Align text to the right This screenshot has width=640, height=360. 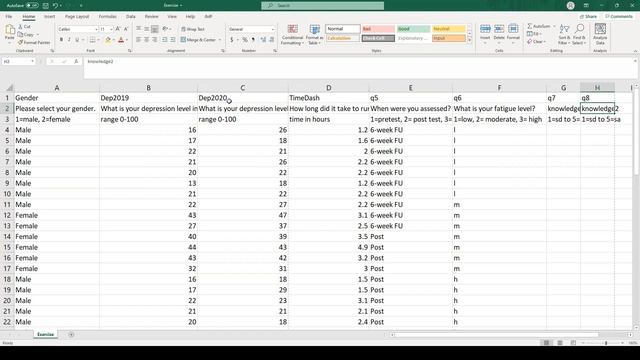coord(154,40)
